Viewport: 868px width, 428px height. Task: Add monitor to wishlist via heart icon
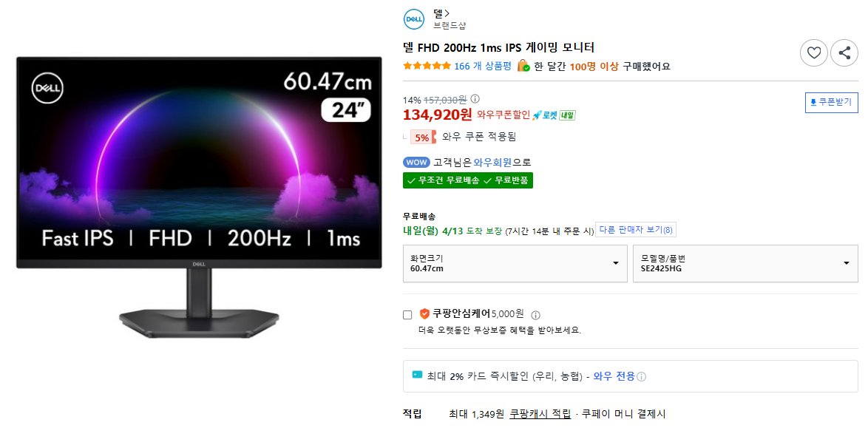pyautogui.click(x=814, y=52)
